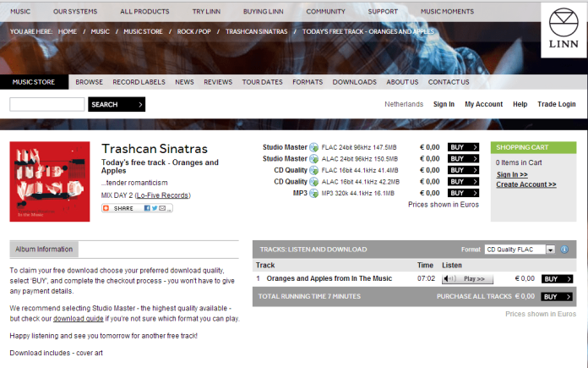Viewport: 588px width, 368px height.
Task: Open the MUSIC MOMENTS menu
Action: tap(447, 12)
